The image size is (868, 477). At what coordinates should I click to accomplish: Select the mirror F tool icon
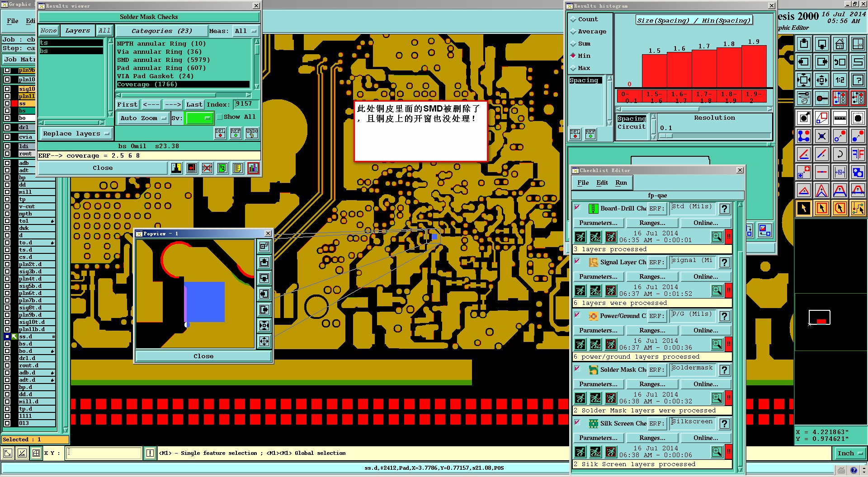click(x=858, y=154)
